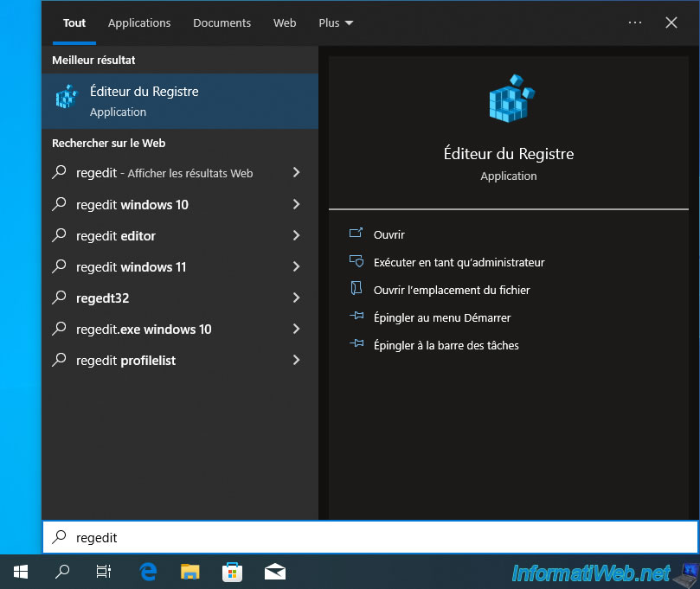This screenshot has width=700, height=589.
Task: Click the Éditeur du Registre title in preview
Action: point(509,153)
